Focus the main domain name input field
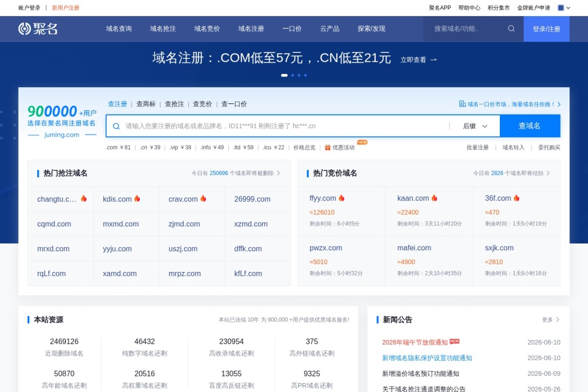The width and height of the screenshot is (588, 392). pyautogui.click(x=284, y=126)
